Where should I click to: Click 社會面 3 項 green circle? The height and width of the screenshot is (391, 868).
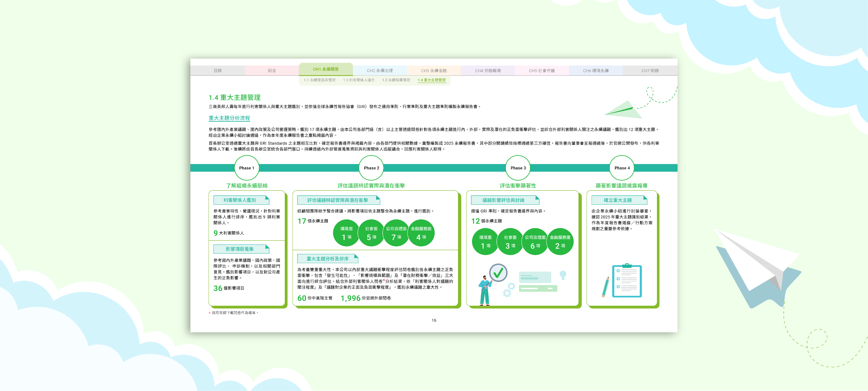tap(510, 242)
